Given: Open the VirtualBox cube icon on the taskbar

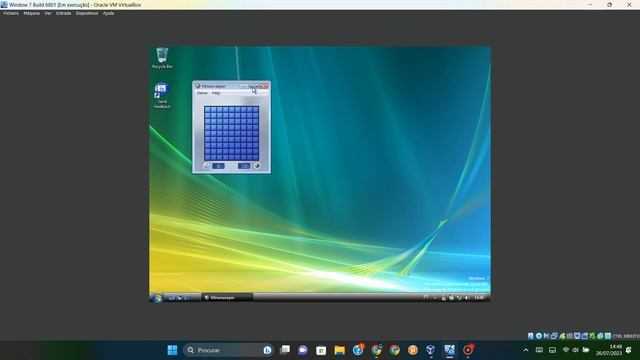Looking at the screenshot, I should (431, 350).
